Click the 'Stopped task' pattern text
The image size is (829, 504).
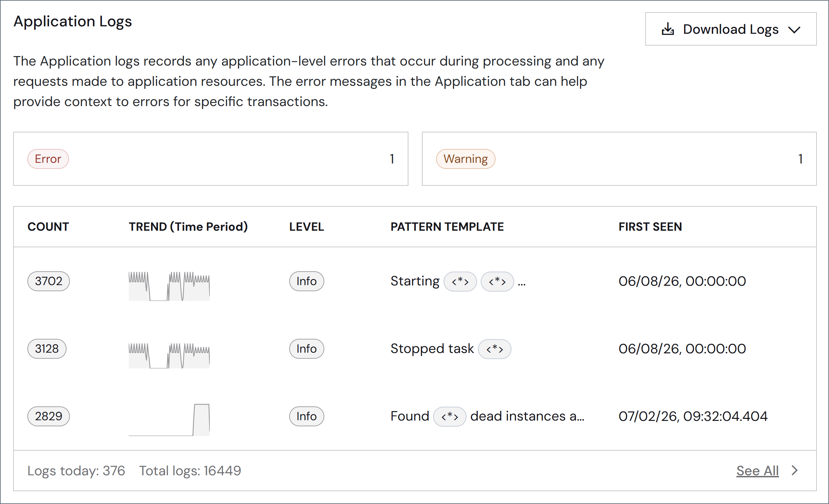[x=432, y=349]
